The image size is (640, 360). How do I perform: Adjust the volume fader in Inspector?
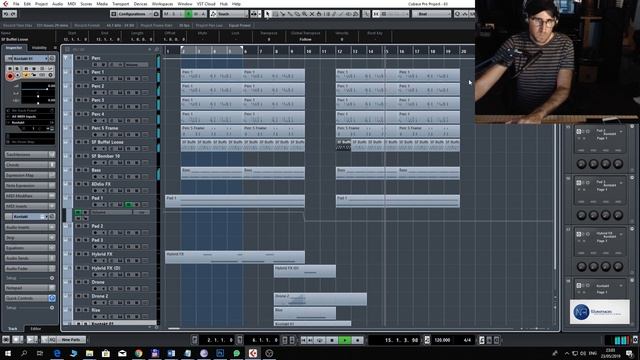click(x=38, y=86)
